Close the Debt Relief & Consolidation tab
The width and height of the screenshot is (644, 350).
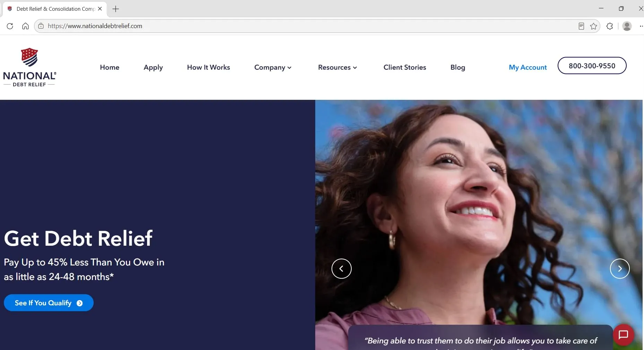click(100, 9)
